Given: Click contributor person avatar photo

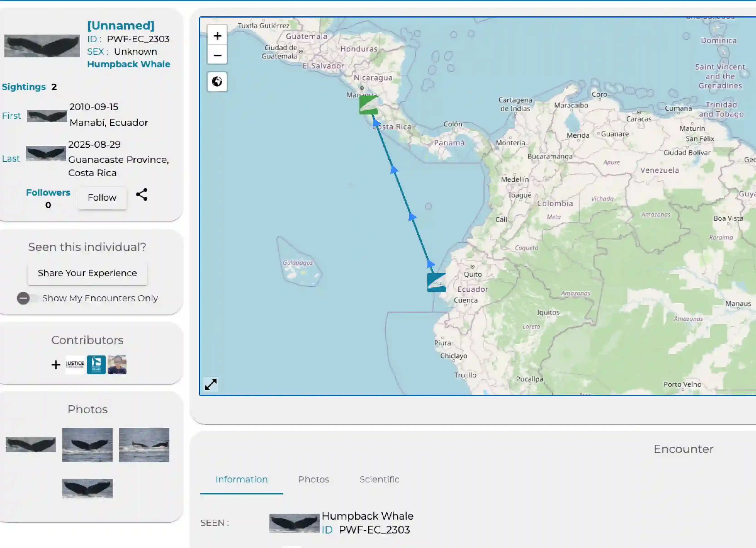Looking at the screenshot, I should (117, 365).
